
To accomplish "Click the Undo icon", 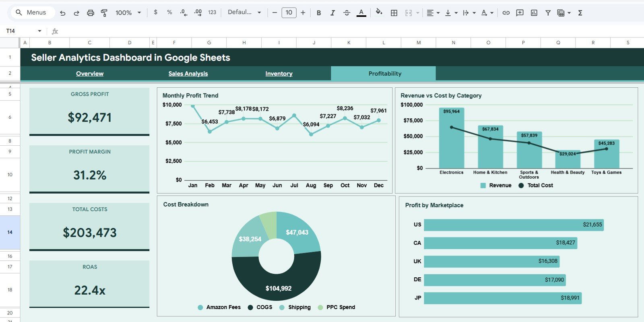I will (62, 13).
